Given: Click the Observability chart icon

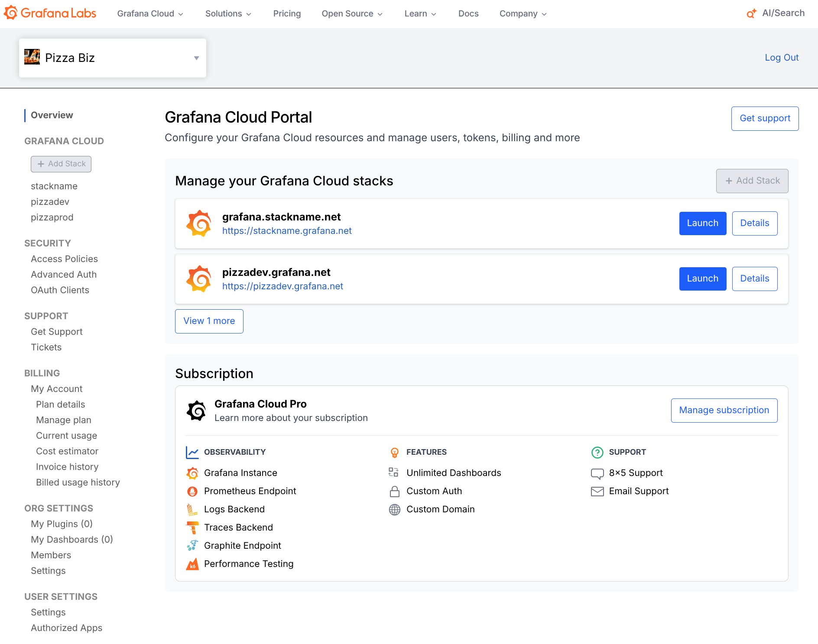Looking at the screenshot, I should 192,452.
